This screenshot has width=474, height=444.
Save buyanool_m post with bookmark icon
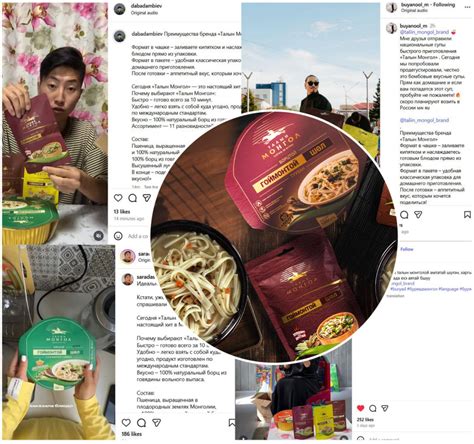(x=467, y=214)
